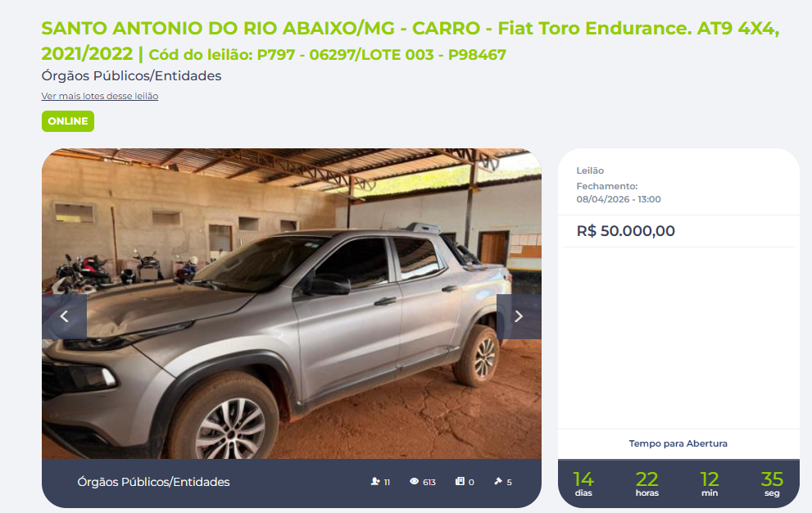
Task: Click the previous image arrow
Action: tap(64, 316)
